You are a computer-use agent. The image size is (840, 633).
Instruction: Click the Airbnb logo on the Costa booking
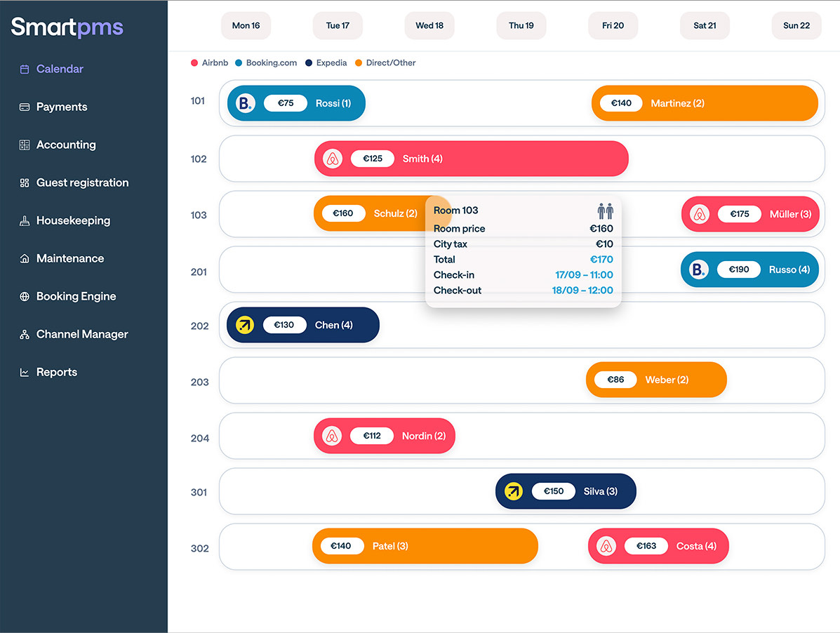click(x=606, y=546)
